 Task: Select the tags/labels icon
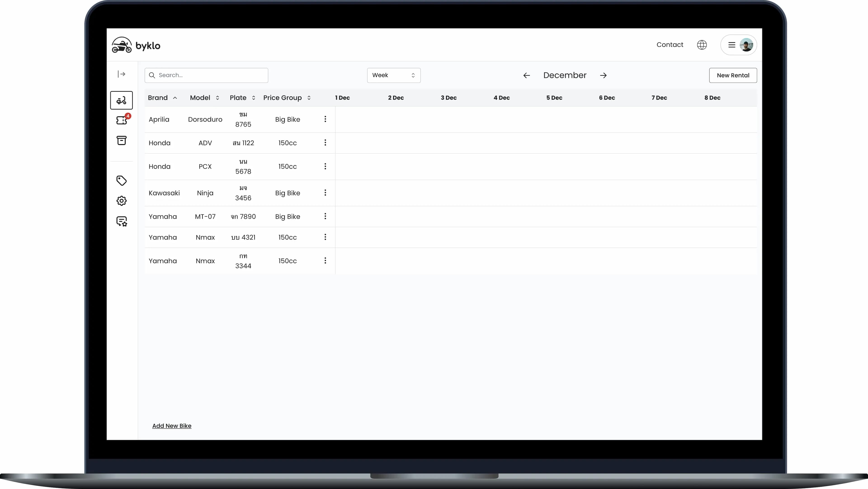(x=122, y=181)
